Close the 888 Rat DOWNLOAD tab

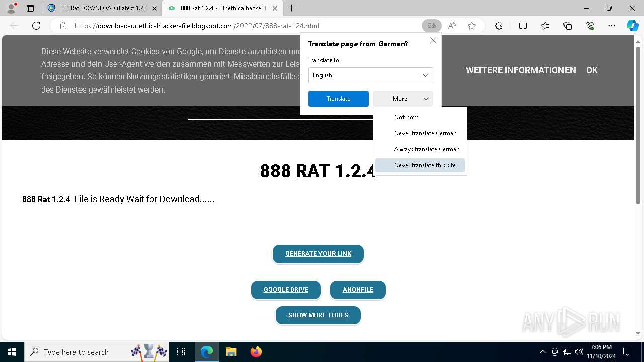pos(155,8)
